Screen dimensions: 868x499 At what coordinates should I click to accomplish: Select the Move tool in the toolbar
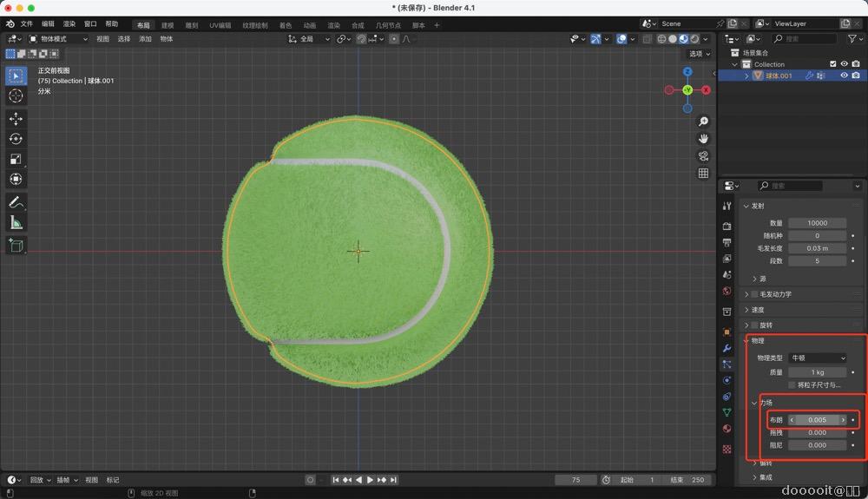coord(16,119)
